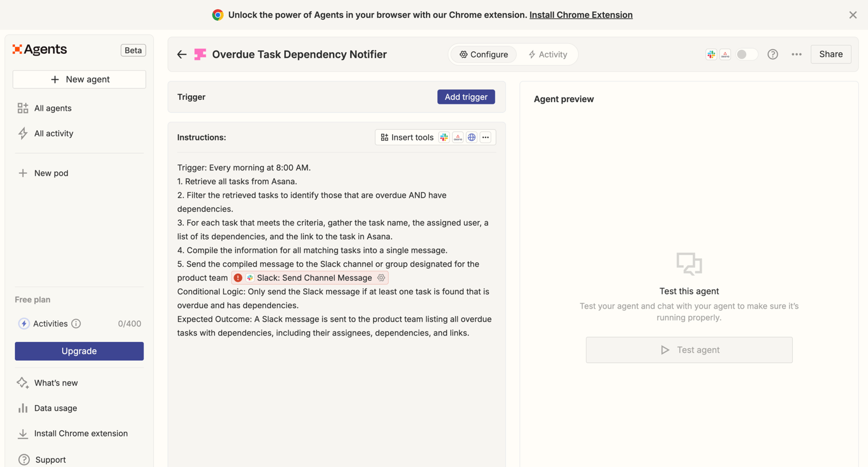Toggle the agent on/off switch

click(747, 55)
